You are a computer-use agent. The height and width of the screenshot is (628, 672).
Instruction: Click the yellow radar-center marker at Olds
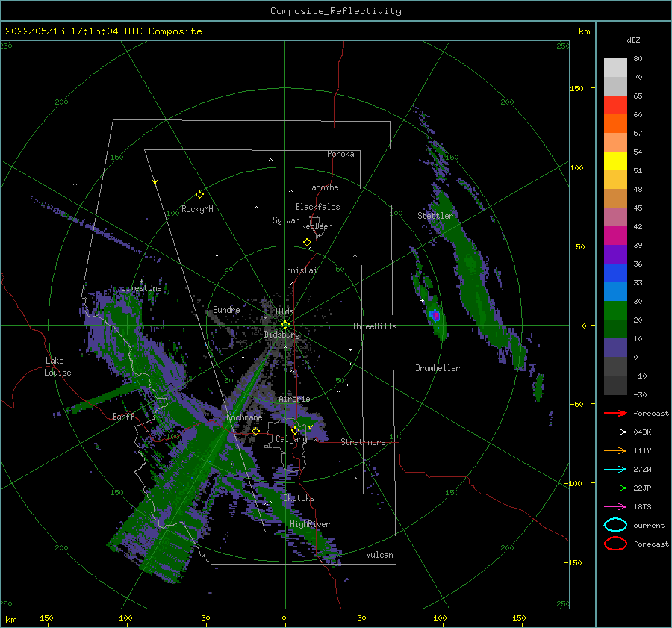285,325
